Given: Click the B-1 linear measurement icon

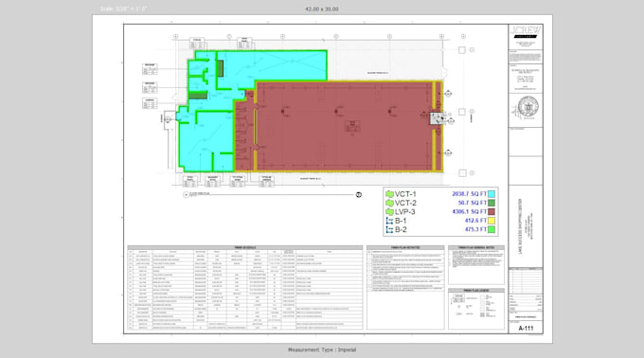Looking at the screenshot, I should click(x=389, y=221).
